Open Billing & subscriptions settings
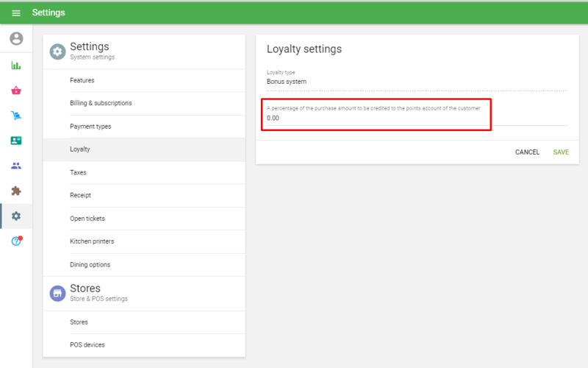The height and width of the screenshot is (368, 588). click(101, 103)
